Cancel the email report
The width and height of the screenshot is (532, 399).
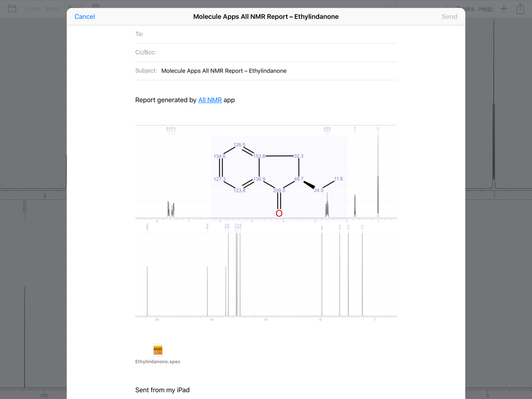click(x=85, y=16)
